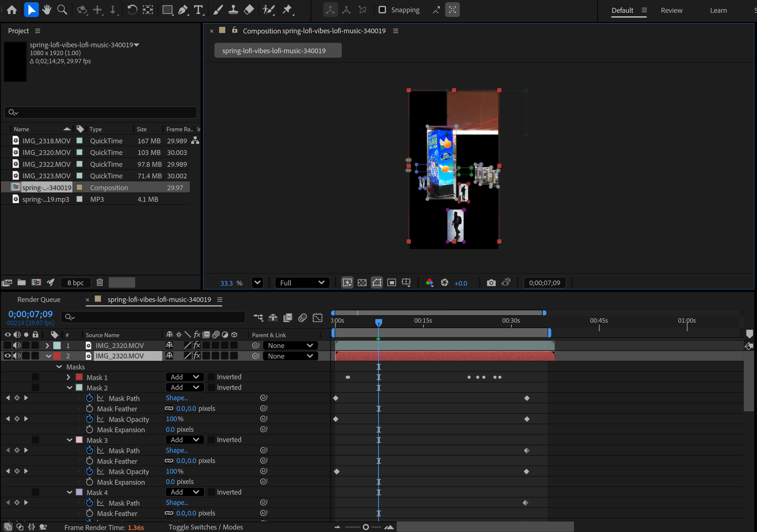Select the Pen tool in toolbar
Screen dimensions: 757x532
point(182,10)
